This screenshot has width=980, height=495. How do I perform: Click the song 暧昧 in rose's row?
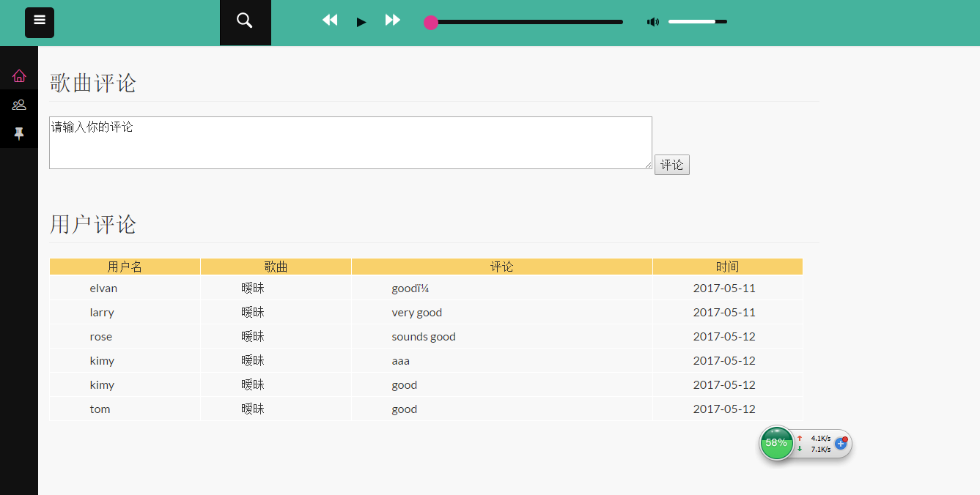pyautogui.click(x=253, y=337)
